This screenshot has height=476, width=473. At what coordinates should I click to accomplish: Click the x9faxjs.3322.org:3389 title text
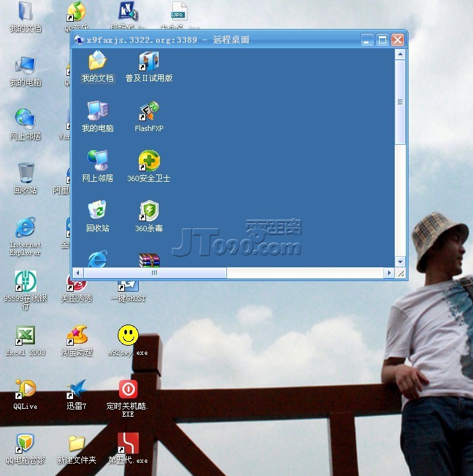click(x=141, y=40)
